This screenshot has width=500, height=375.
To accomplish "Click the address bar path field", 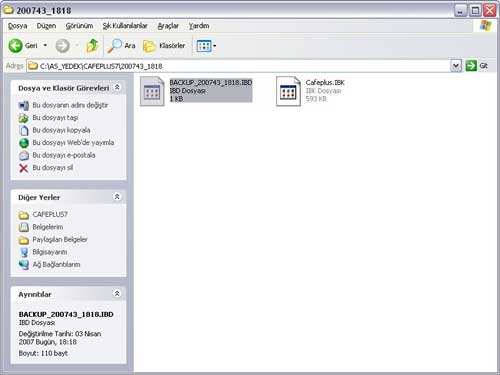I will pos(238,66).
